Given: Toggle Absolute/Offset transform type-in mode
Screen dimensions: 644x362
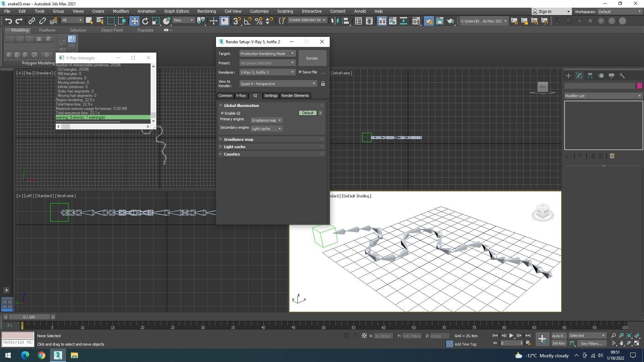Looking at the screenshot, I should tap(364, 336).
